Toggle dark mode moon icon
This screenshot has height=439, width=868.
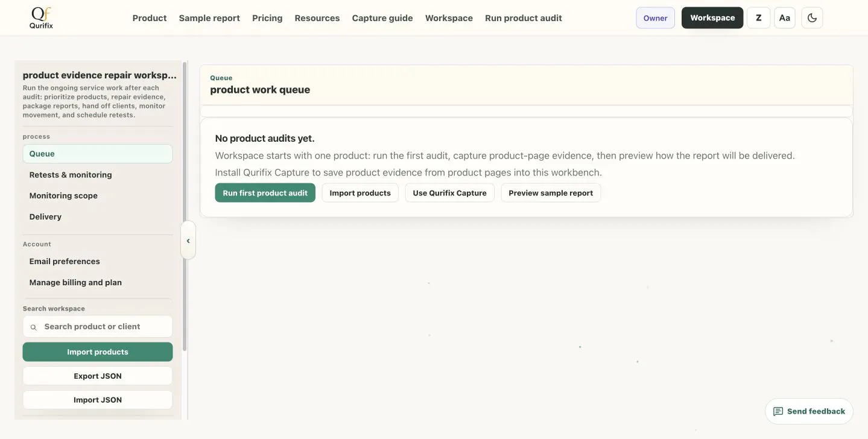point(812,18)
